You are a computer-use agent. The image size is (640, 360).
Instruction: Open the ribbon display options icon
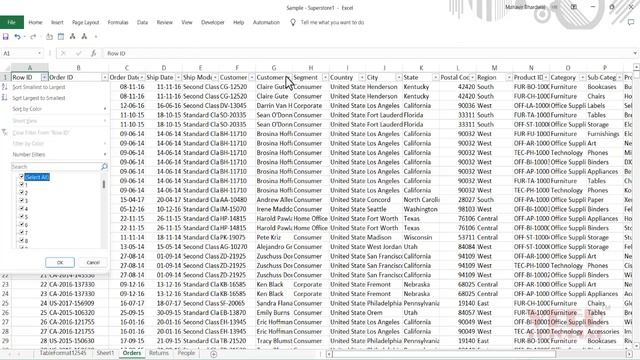point(573,7)
